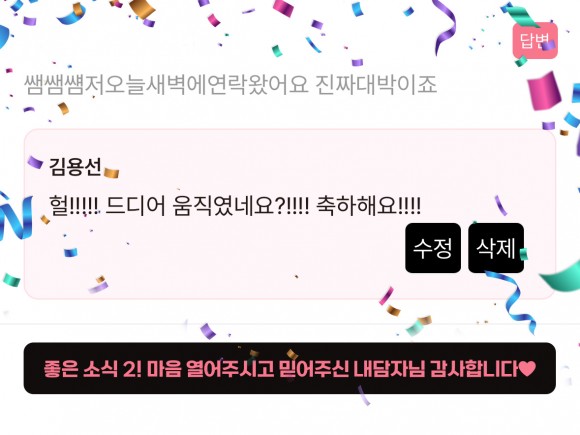Click the large magenta confetti below 답변 badge
Screen dimensions: 580x435
544,91
